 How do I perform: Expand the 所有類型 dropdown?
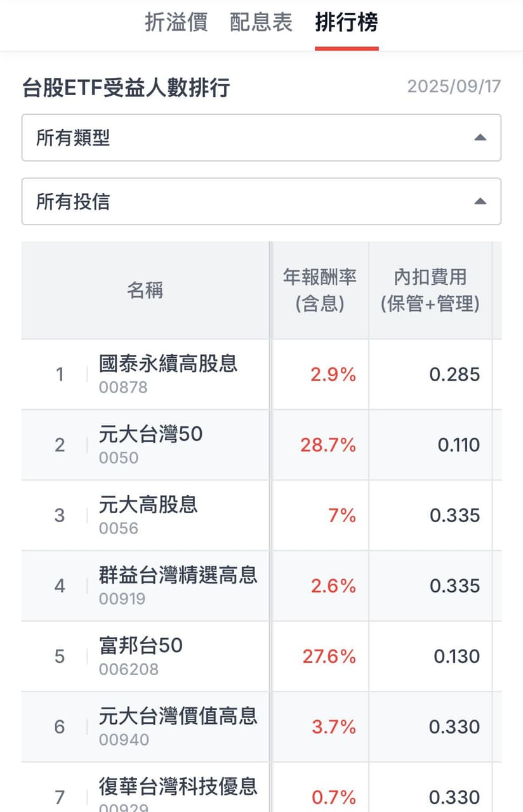(261, 138)
